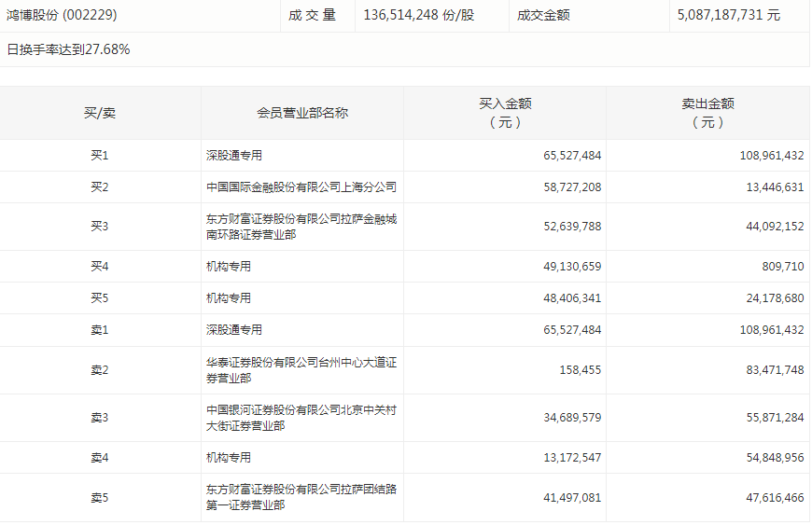The height and width of the screenshot is (525, 812).
Task: Select turnover amount 5,087,187,731 元
Action: point(728,15)
